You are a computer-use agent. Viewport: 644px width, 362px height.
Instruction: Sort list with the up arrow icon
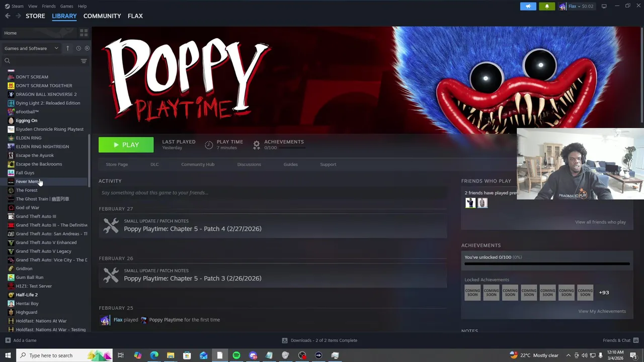click(67, 48)
